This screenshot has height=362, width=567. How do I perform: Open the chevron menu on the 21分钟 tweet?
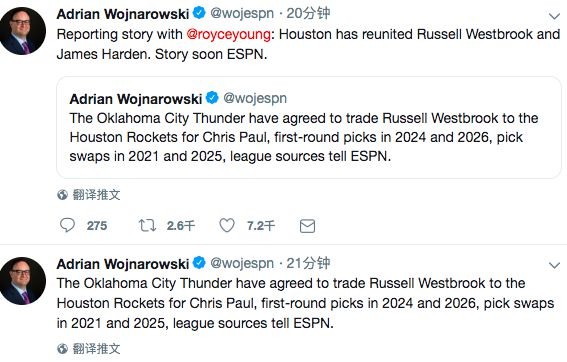tap(554, 266)
